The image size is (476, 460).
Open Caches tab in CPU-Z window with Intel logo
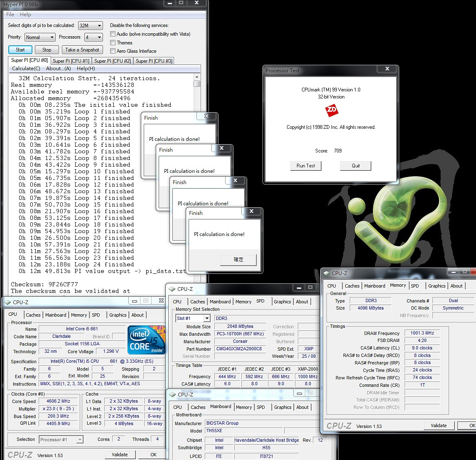click(x=33, y=315)
